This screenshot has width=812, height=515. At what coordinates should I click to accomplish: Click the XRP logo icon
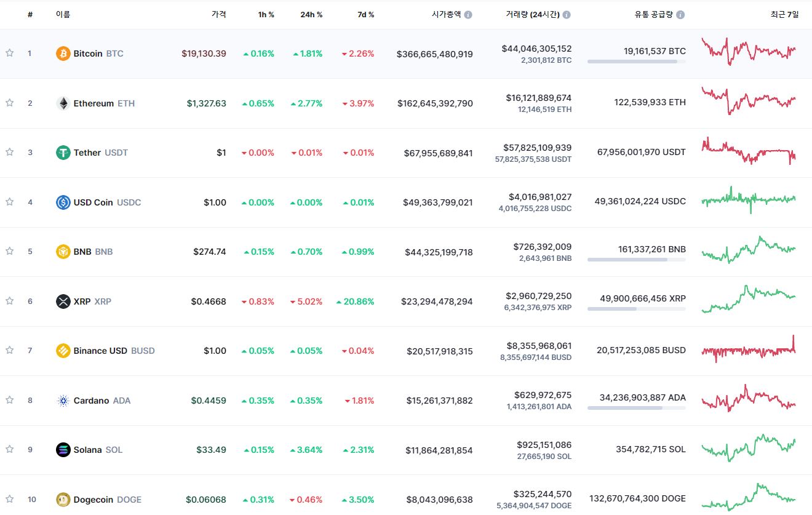[63, 301]
